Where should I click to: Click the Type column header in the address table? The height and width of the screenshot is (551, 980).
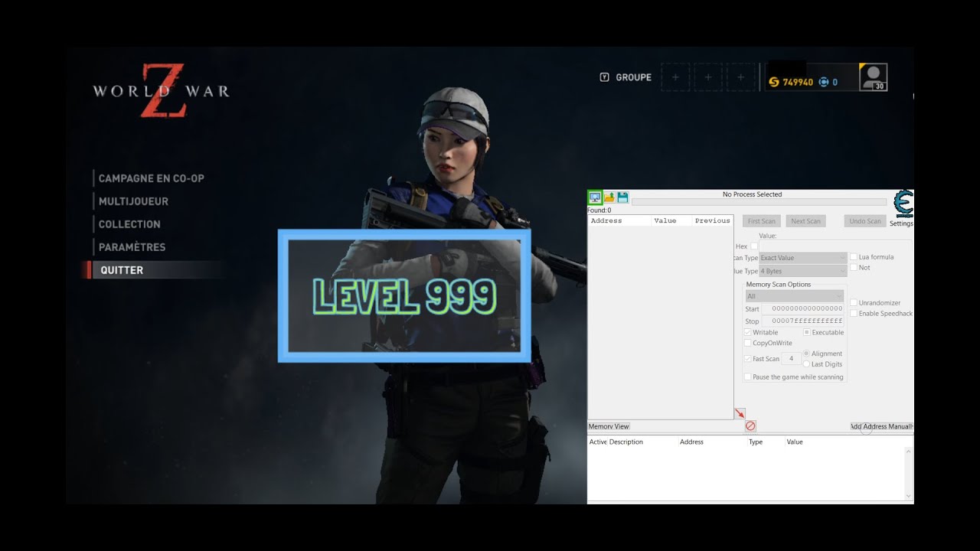pyautogui.click(x=756, y=442)
